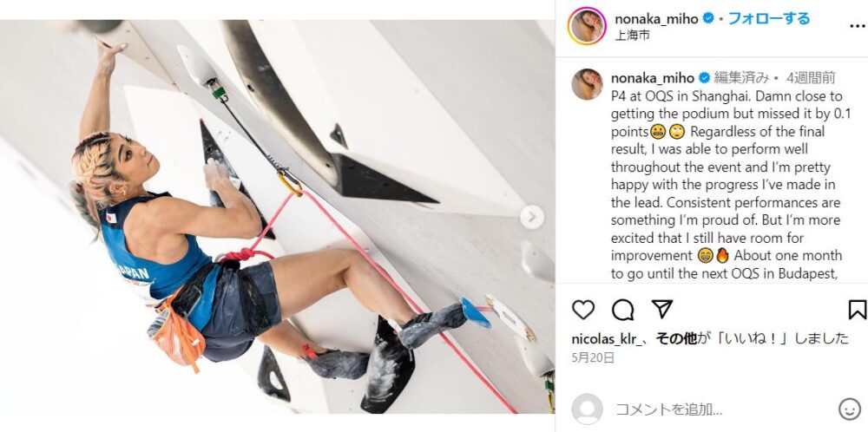Viewport: 868px width, 432px height.
Task: Open comments via the speech bubble icon
Action: click(x=622, y=309)
